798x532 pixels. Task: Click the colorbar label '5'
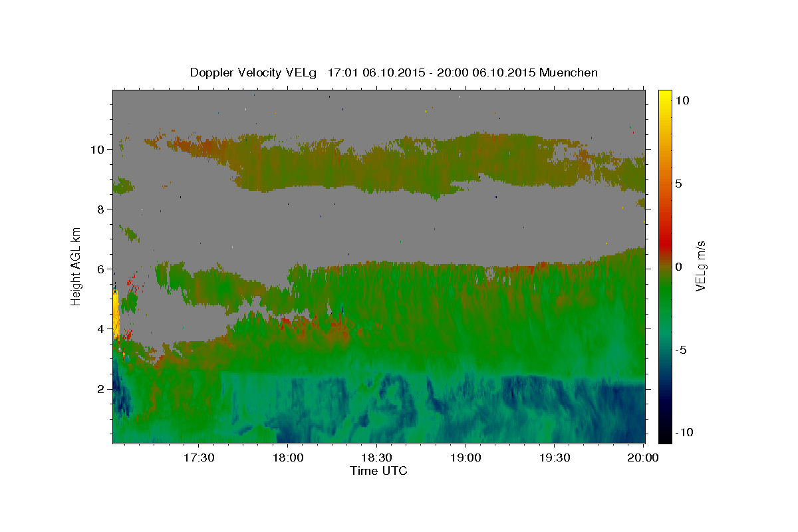(x=678, y=183)
